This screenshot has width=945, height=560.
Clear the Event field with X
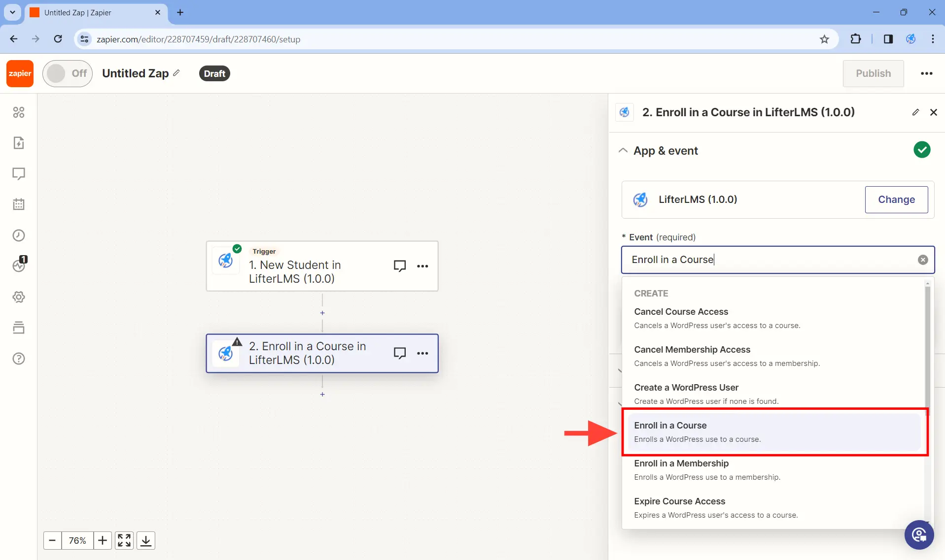[x=923, y=260]
